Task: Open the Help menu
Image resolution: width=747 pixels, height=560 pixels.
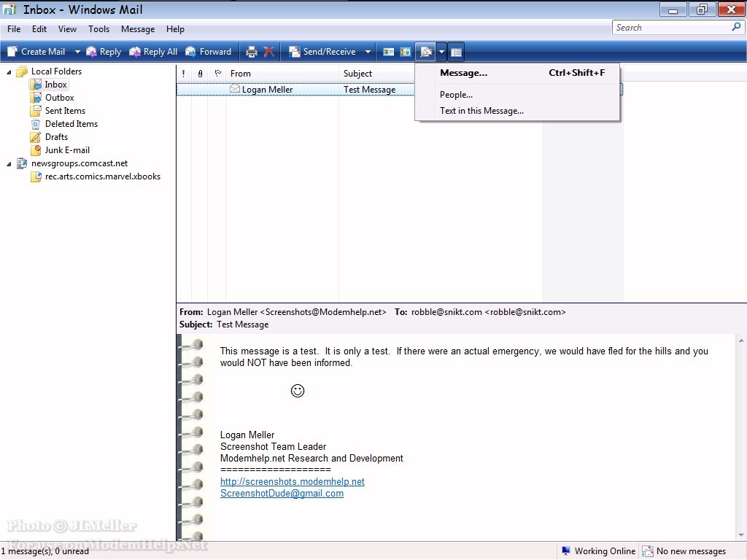Action: coord(175,29)
